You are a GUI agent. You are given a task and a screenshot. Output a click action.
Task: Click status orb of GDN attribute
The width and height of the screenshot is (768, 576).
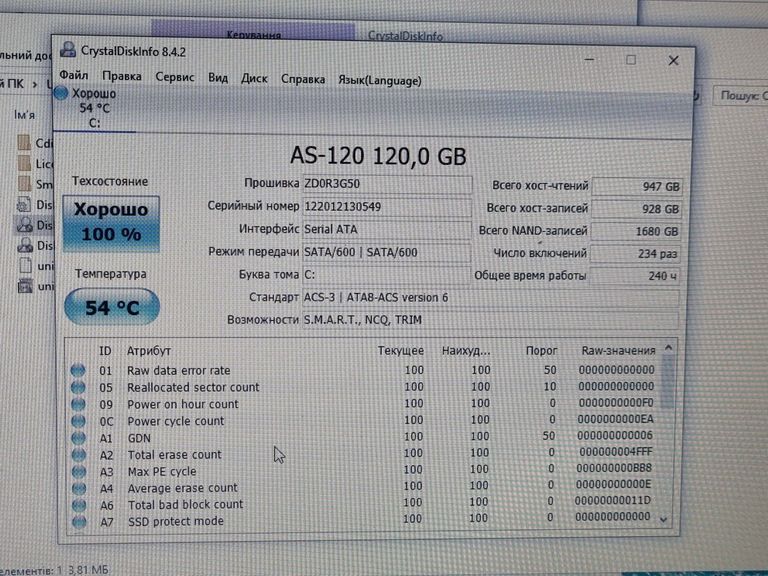(78, 437)
